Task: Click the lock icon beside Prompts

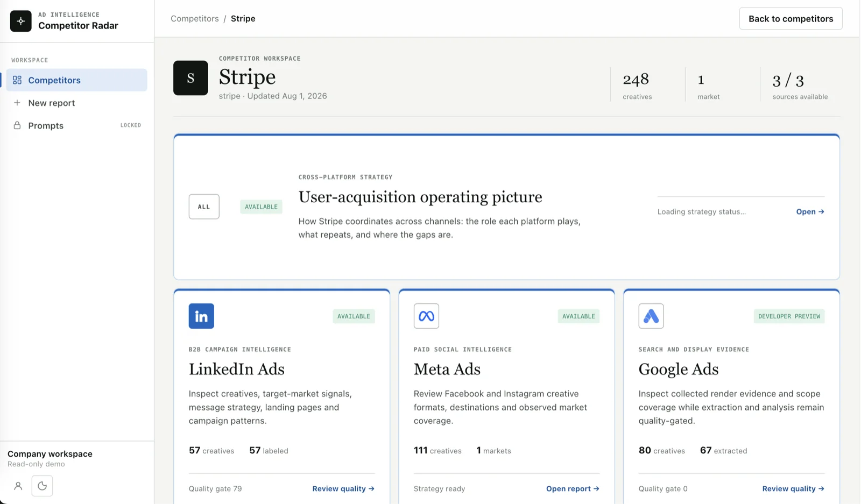Action: click(x=17, y=125)
